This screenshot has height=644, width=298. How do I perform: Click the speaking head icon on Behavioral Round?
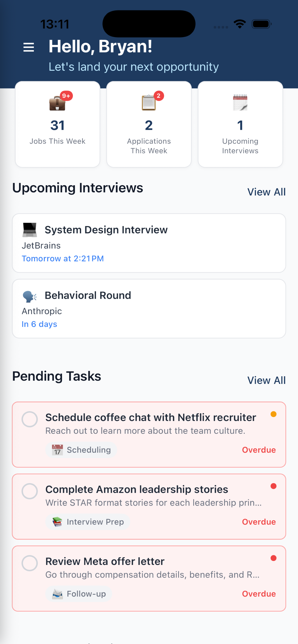click(x=29, y=296)
